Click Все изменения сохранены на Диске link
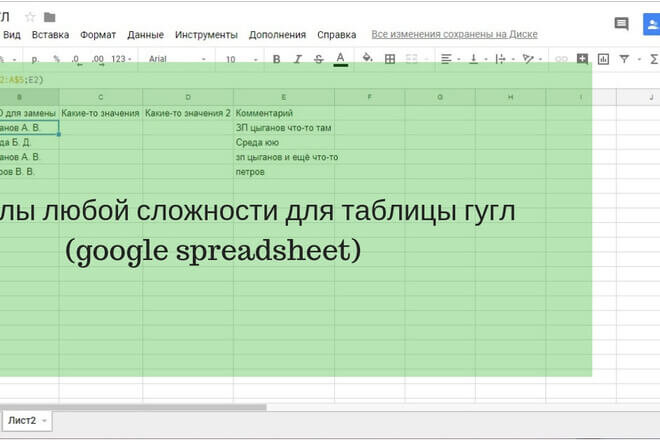The image size is (660, 440). tap(454, 35)
